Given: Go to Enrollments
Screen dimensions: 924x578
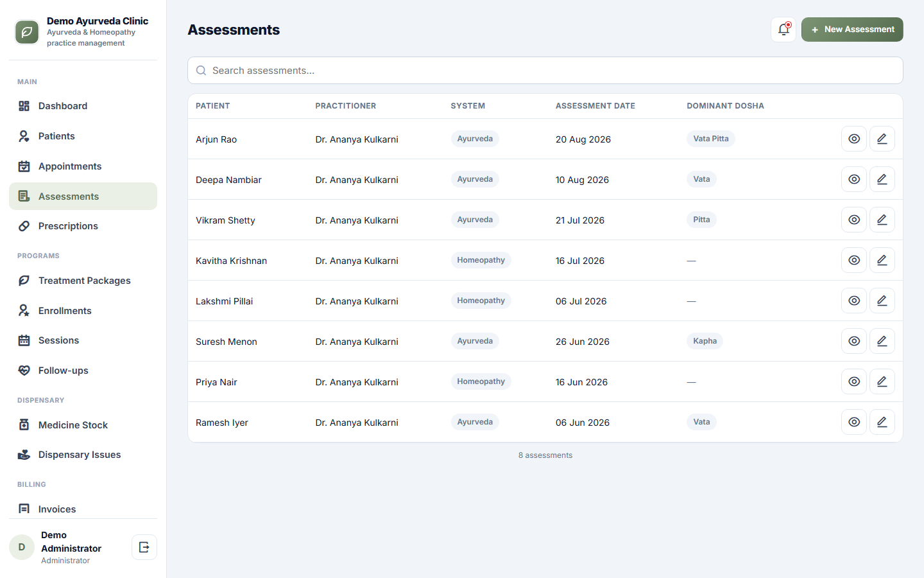Looking at the screenshot, I should (83, 311).
